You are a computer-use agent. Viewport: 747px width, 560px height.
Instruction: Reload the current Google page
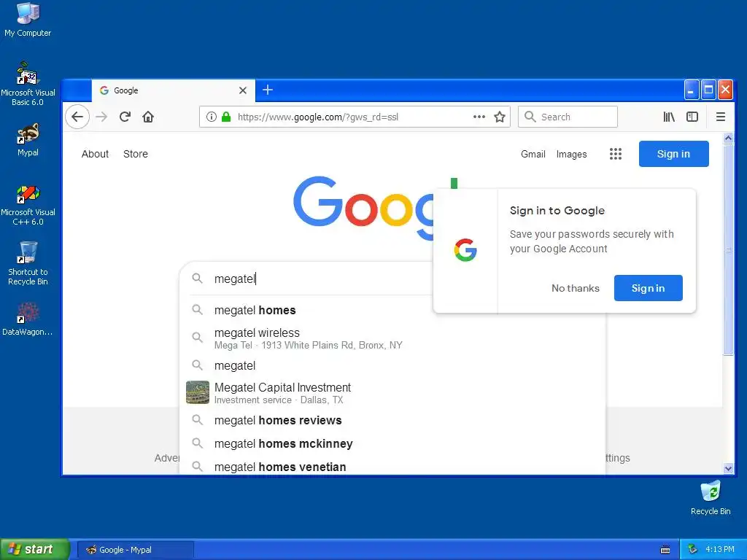click(x=125, y=117)
